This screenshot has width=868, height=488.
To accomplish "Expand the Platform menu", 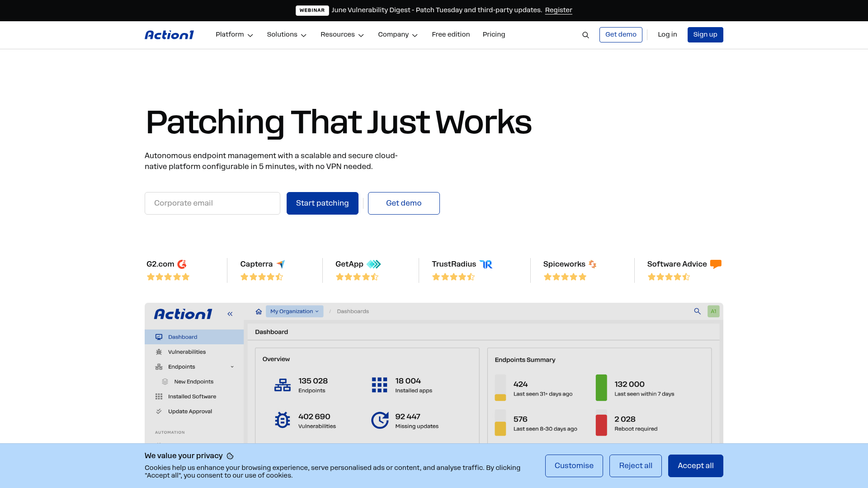I will [x=234, y=35].
